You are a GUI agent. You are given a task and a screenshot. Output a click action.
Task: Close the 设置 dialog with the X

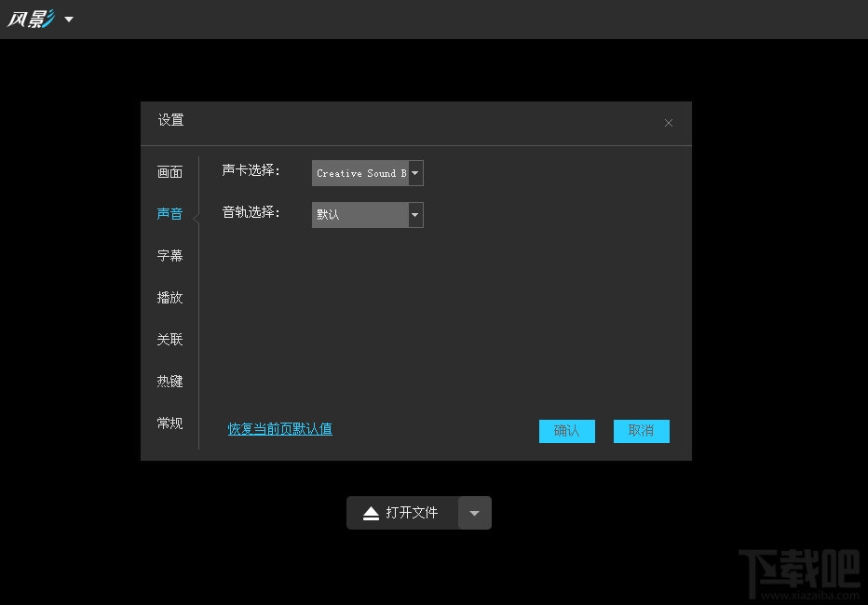(669, 122)
